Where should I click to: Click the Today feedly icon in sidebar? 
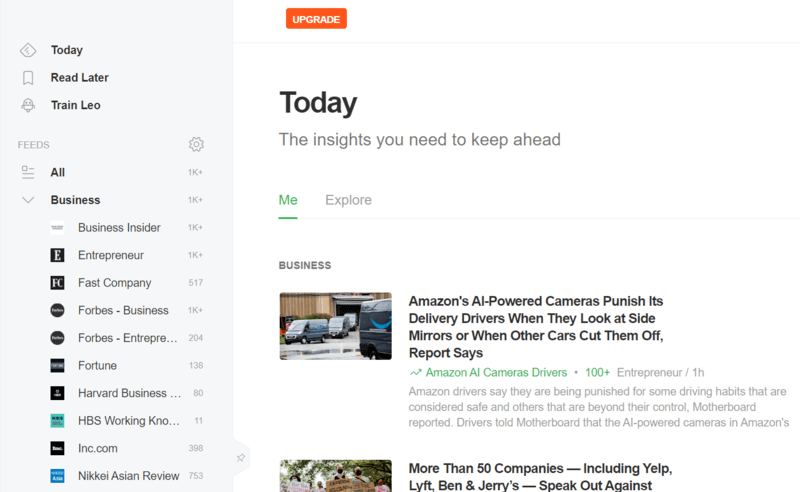pyautogui.click(x=28, y=50)
